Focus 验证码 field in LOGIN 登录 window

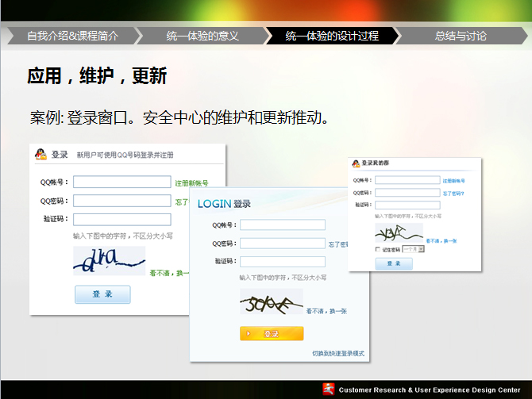283,261
